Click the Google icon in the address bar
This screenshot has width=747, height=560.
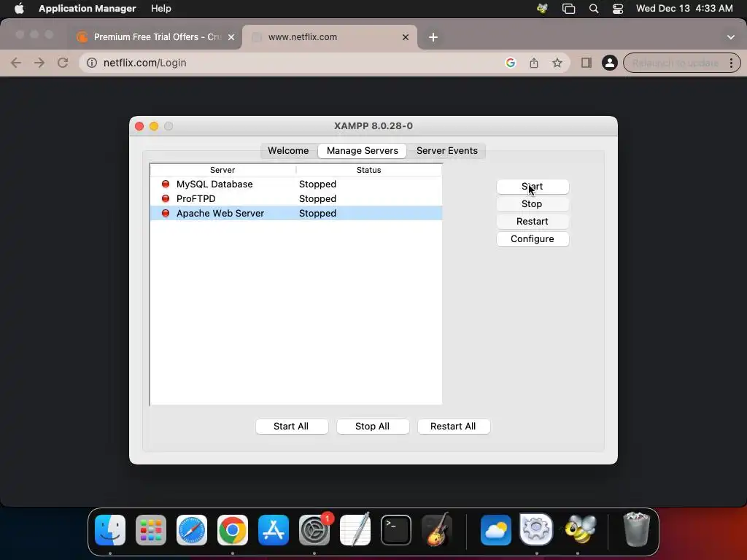coord(510,63)
